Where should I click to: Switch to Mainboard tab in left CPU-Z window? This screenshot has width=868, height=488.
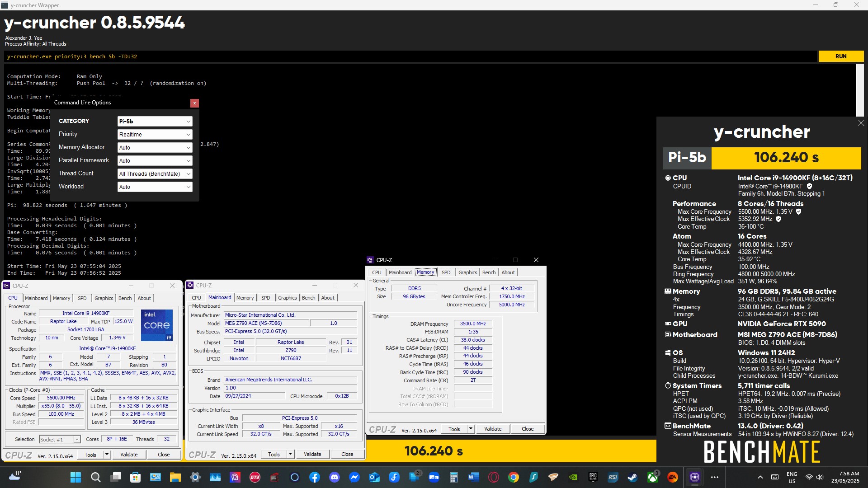(36, 298)
